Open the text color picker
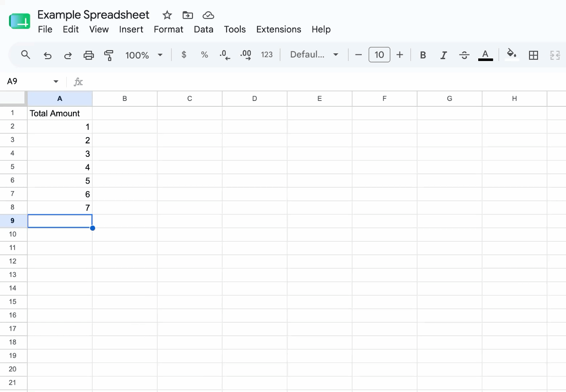This screenshot has width=566, height=392. (x=485, y=55)
